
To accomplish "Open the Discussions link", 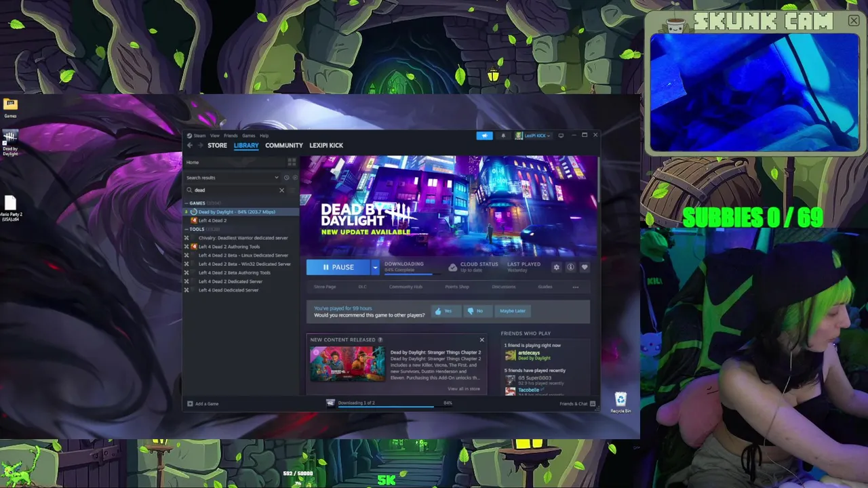I will coord(504,287).
